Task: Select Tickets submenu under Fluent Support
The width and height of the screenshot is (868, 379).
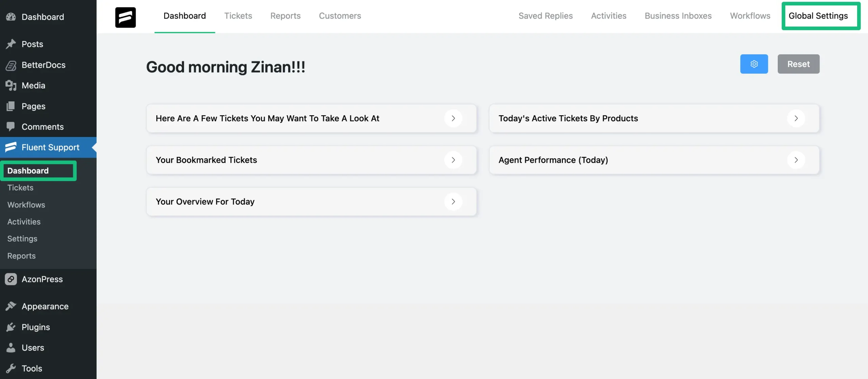Action: click(x=20, y=188)
